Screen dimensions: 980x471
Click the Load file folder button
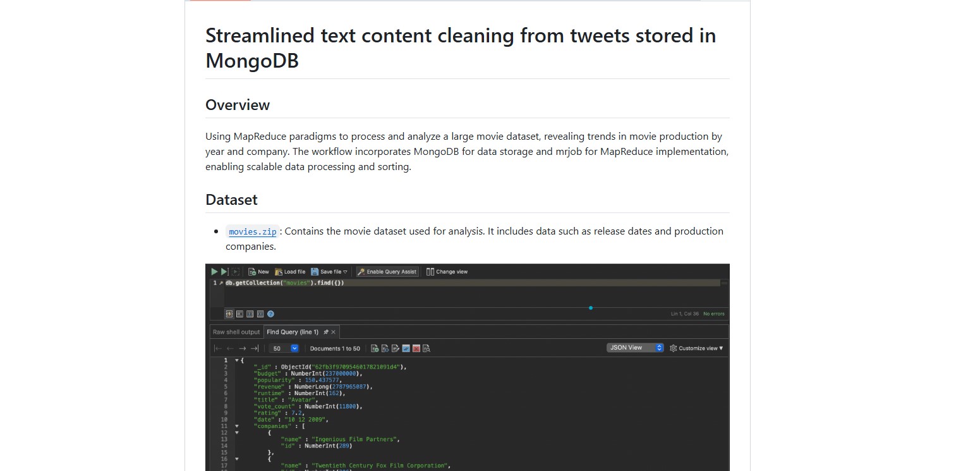point(290,272)
